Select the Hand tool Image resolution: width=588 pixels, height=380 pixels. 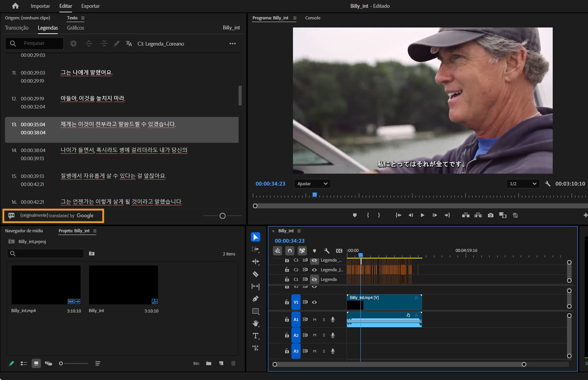(x=255, y=323)
